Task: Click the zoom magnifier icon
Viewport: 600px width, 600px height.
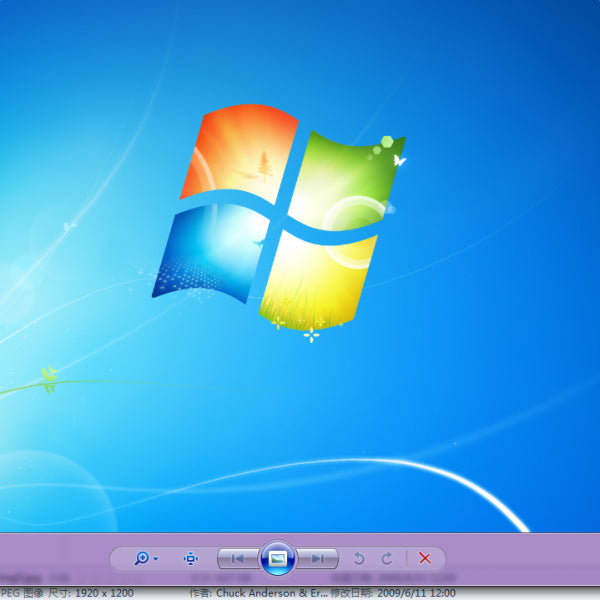Action: click(x=141, y=558)
